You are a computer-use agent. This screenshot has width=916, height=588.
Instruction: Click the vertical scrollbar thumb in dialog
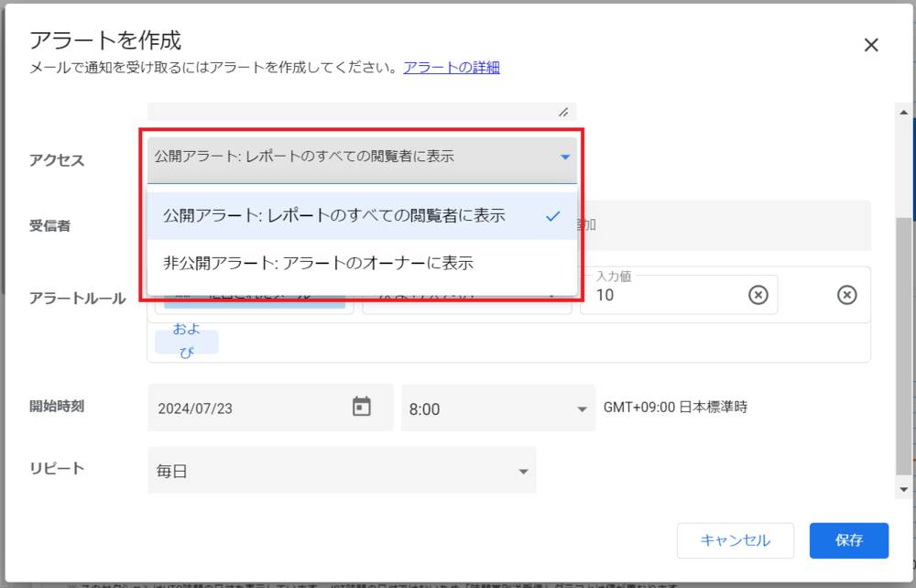point(904,345)
